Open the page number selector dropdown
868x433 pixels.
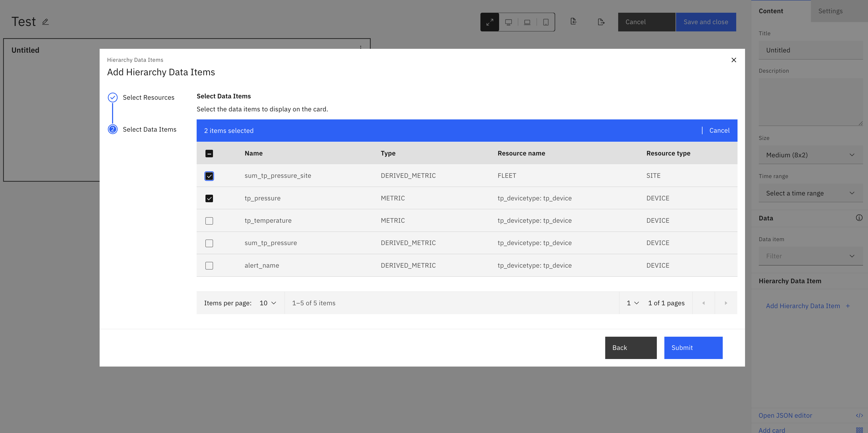pyautogui.click(x=632, y=303)
